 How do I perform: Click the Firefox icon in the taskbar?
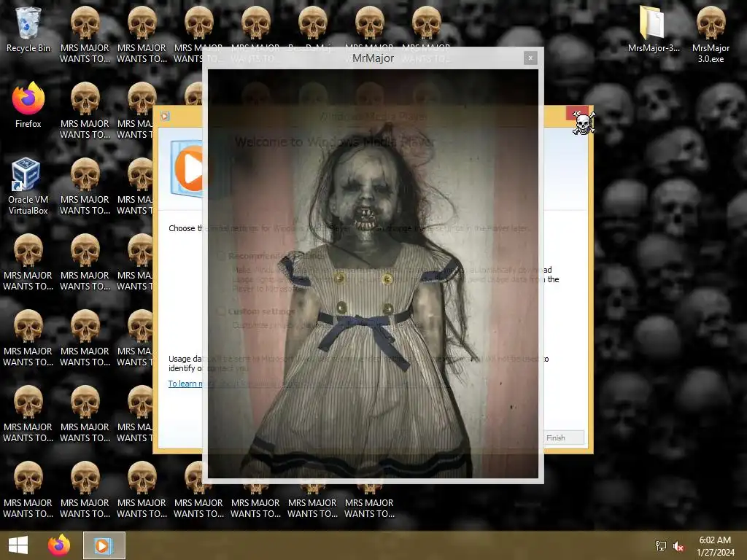tap(59, 545)
